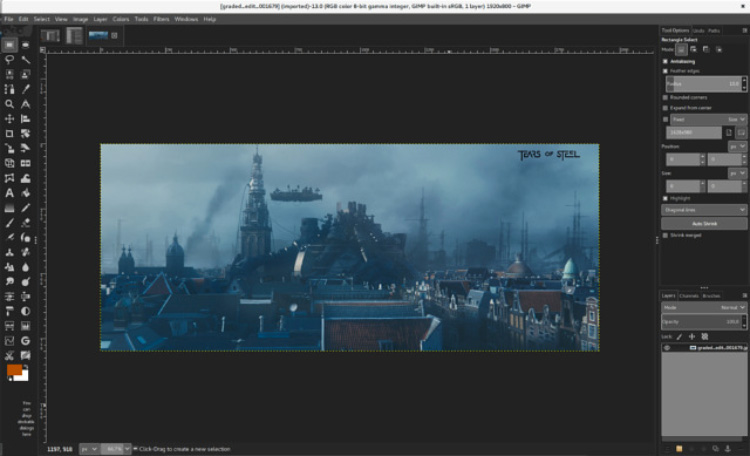Viewport: 750px width, 456px height.
Task: Click the Auto Shrink button
Action: click(x=704, y=223)
